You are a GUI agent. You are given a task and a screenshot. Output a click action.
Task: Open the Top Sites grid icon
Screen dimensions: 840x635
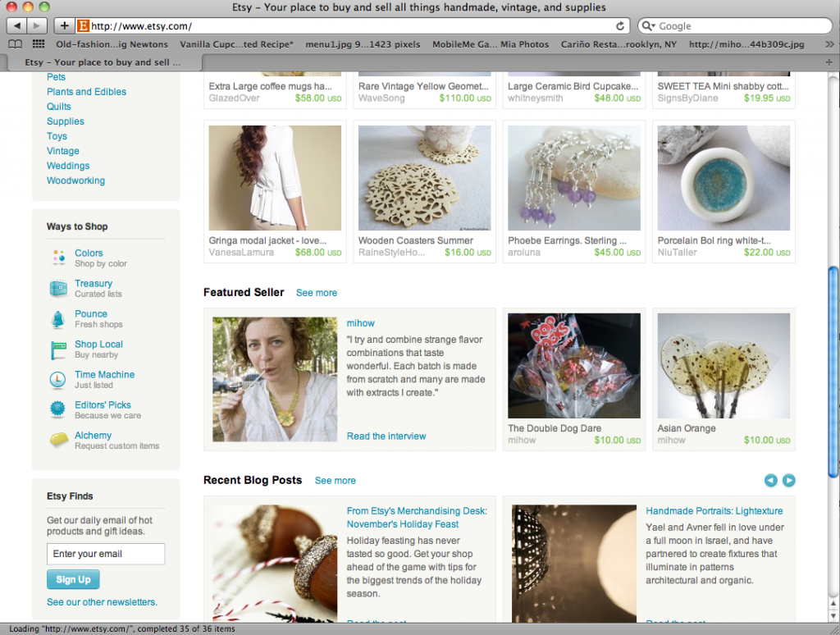point(39,44)
